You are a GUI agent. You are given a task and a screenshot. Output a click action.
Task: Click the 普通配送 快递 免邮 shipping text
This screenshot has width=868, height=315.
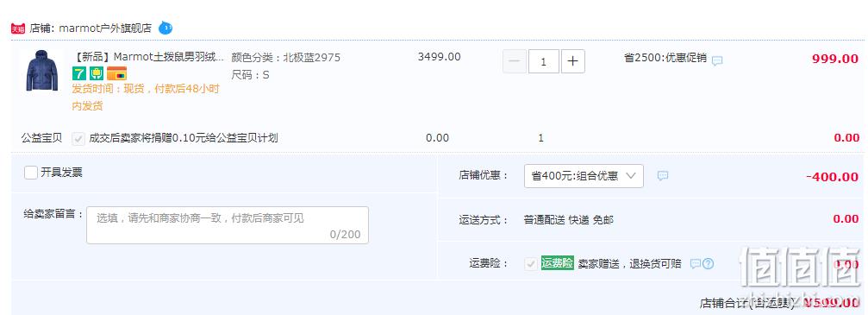click(569, 220)
